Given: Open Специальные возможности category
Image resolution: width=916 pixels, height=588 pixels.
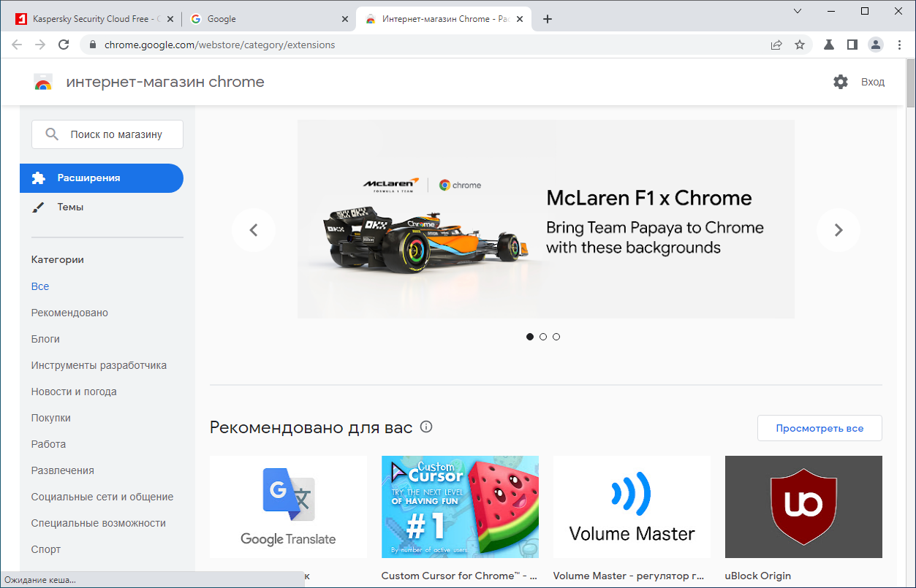Looking at the screenshot, I should [99, 523].
